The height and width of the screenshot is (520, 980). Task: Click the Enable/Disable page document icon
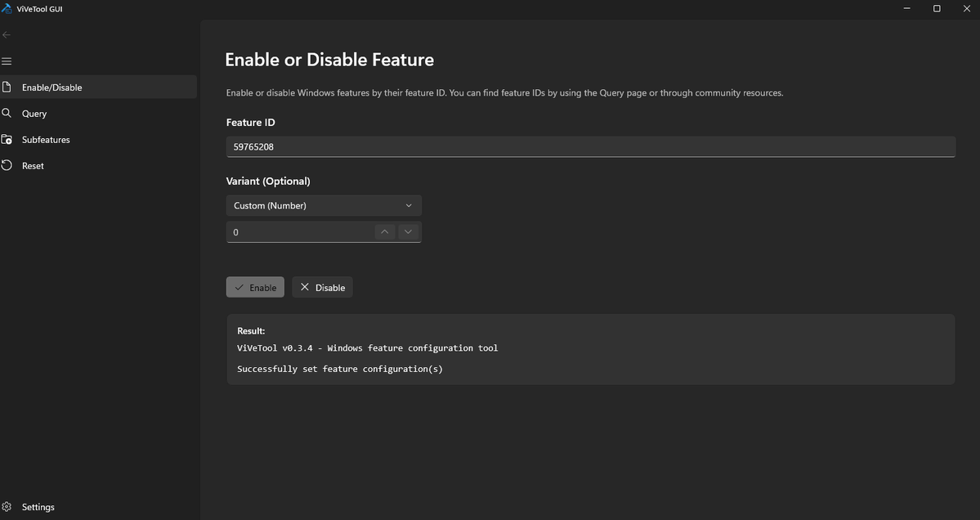click(7, 87)
